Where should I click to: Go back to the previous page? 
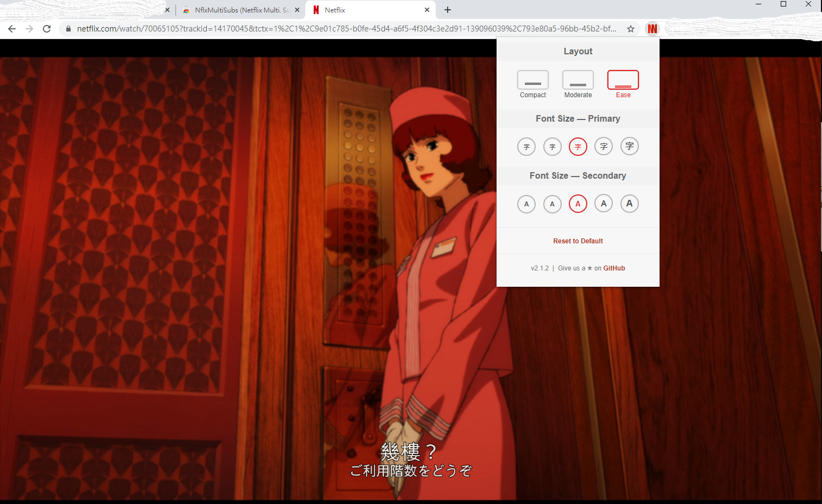tap(12, 29)
